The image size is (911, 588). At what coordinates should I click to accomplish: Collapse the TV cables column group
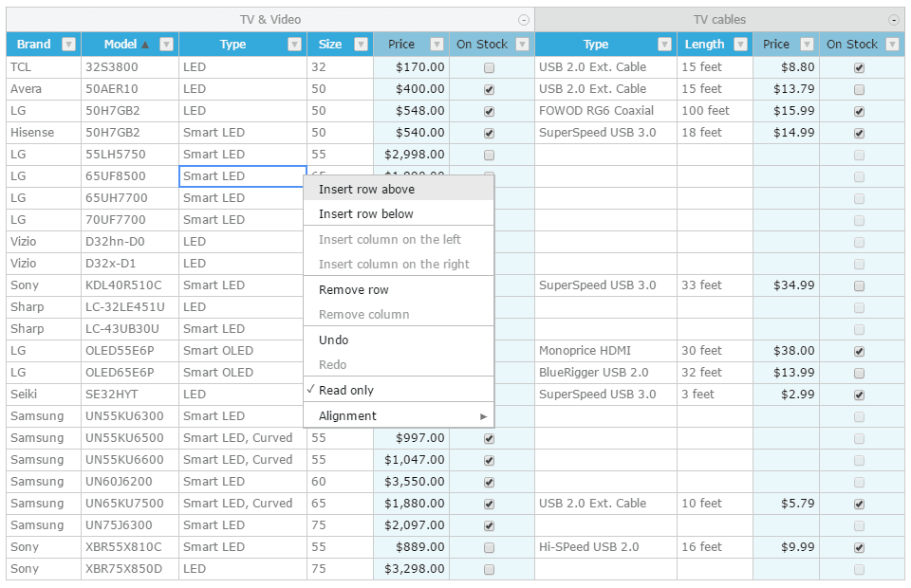[894, 20]
